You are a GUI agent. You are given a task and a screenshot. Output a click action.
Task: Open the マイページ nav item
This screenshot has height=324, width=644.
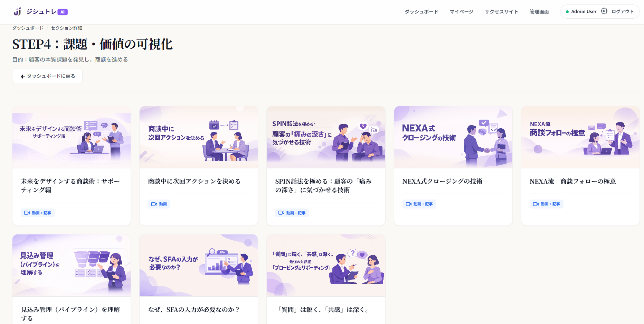click(x=462, y=11)
